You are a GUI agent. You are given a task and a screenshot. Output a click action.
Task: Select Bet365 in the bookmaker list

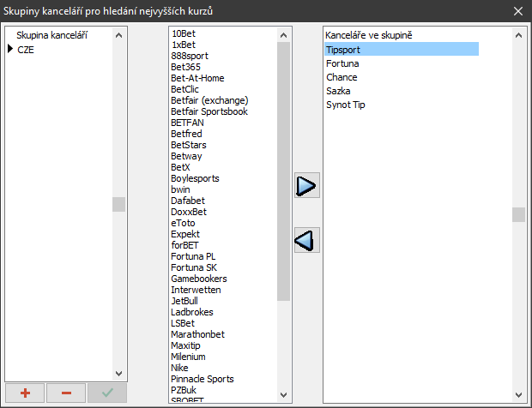click(x=185, y=67)
